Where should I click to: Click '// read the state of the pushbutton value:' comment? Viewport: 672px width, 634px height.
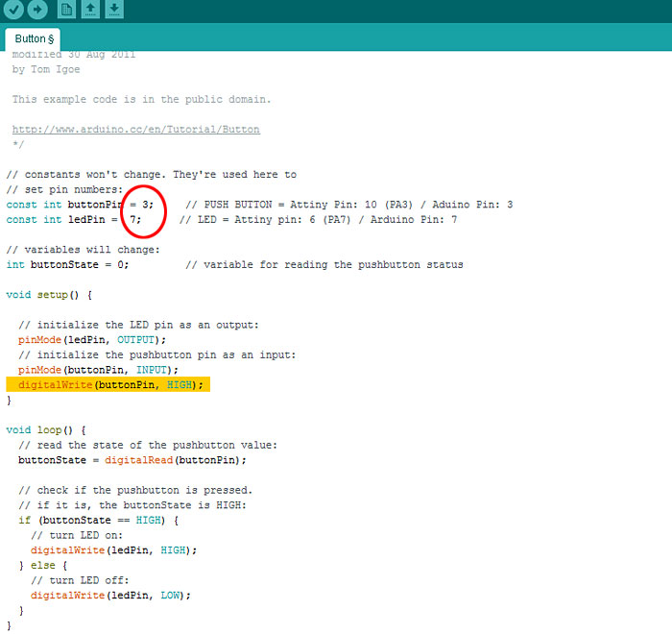tap(148, 445)
